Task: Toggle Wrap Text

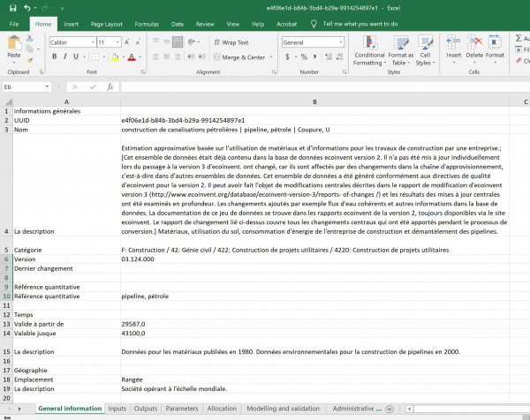Action: (x=231, y=42)
